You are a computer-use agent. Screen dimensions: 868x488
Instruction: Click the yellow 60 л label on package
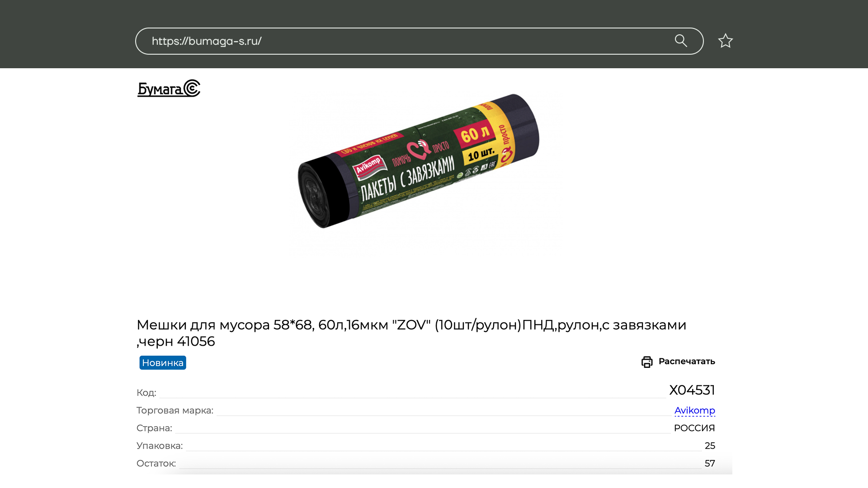coord(475,134)
